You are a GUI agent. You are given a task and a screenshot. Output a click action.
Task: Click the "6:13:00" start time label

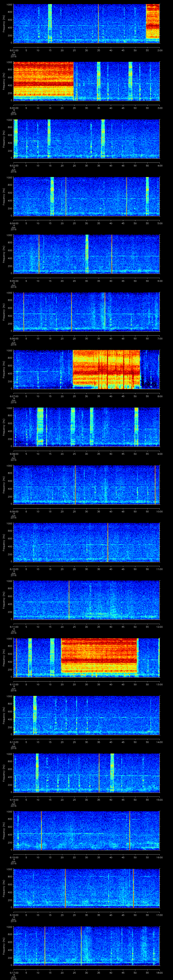point(14,742)
